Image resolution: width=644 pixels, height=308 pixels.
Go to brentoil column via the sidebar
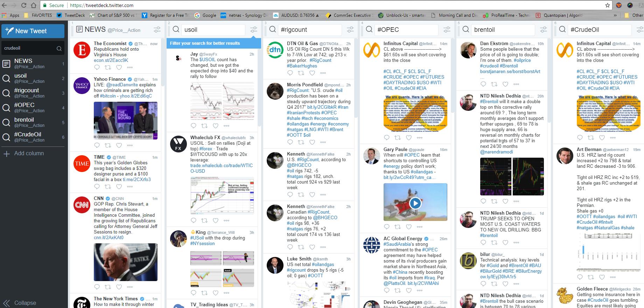tap(33, 122)
